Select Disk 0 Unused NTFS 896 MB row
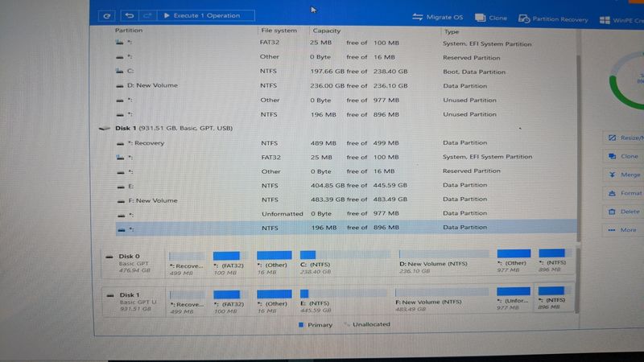This screenshot has height=362, width=644. click(345, 114)
